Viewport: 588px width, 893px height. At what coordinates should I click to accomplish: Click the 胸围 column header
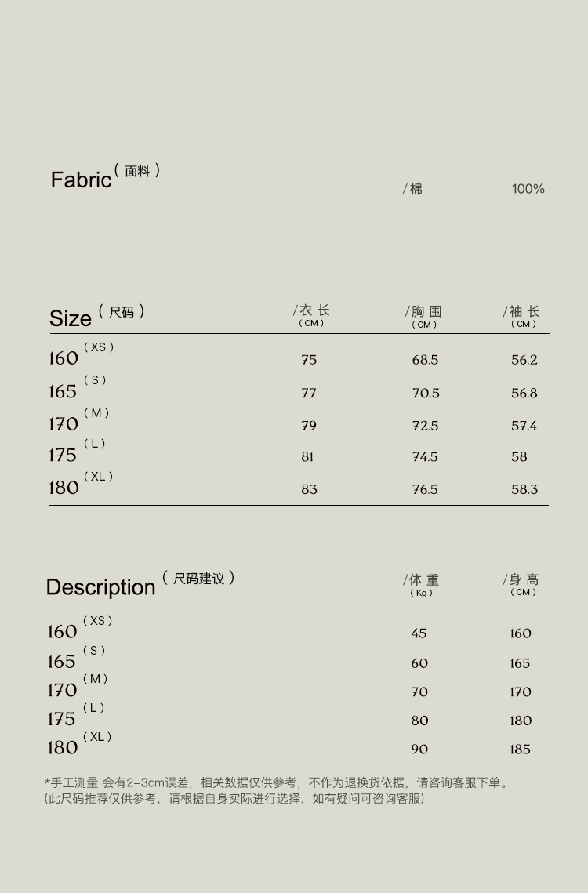424,313
